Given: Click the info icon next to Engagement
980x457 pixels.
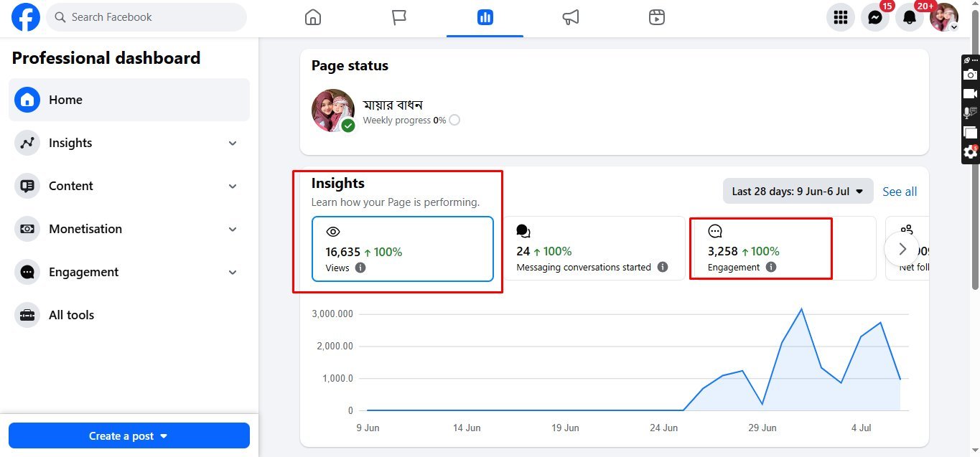Looking at the screenshot, I should [771, 267].
